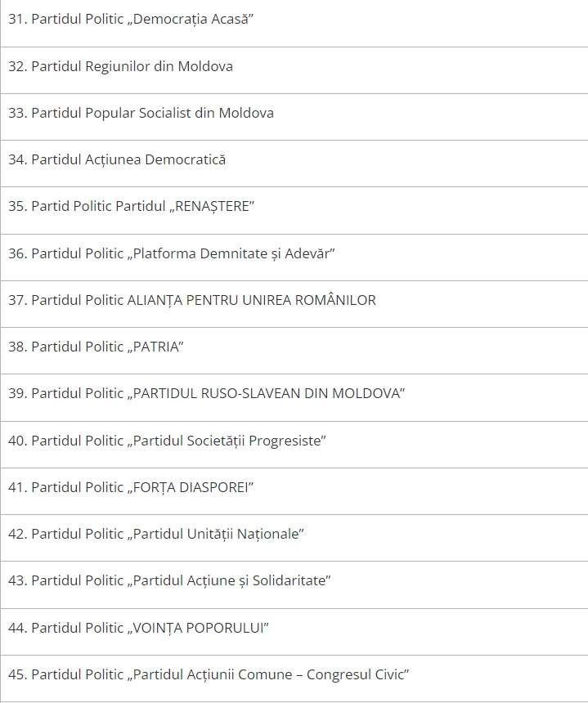Select „Partidul Acțiunii Comune – Congresul Civic”

coord(294,678)
